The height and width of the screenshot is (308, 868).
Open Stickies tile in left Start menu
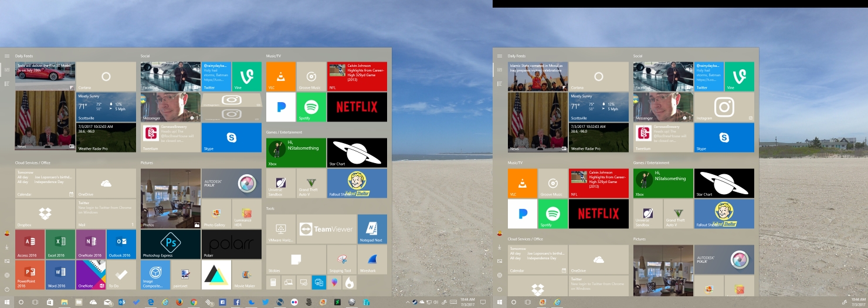[296, 259]
